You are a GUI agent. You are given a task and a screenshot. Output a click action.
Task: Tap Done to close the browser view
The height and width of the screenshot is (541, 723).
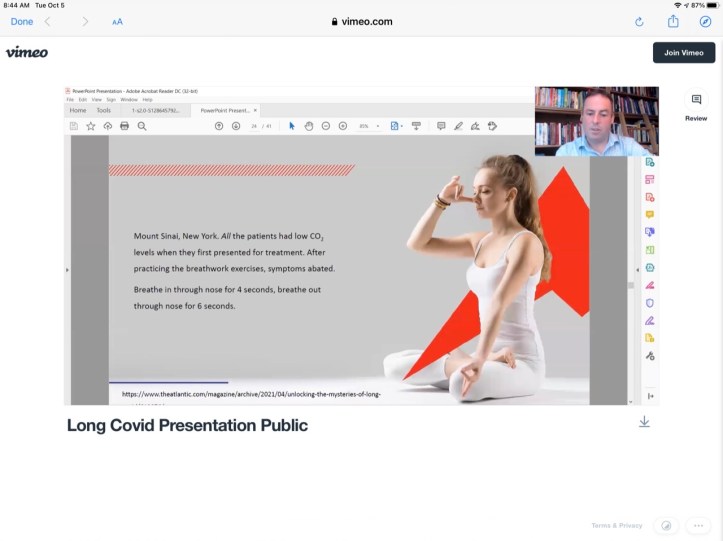tap(21, 21)
